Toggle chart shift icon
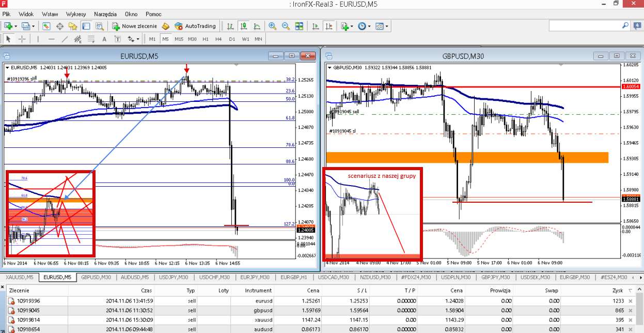 [328, 26]
